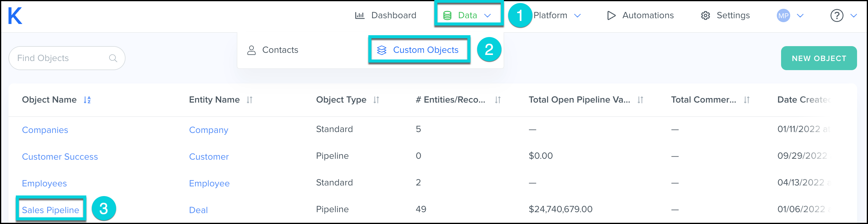Viewport: 868px width, 224px height.
Task: Open the help question mark icon
Action: 836,15
